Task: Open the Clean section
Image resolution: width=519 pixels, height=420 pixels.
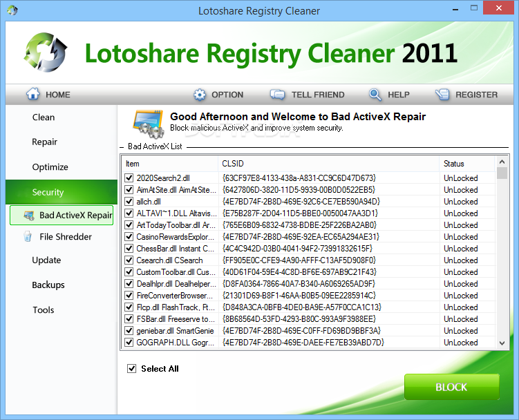Action: [44, 117]
